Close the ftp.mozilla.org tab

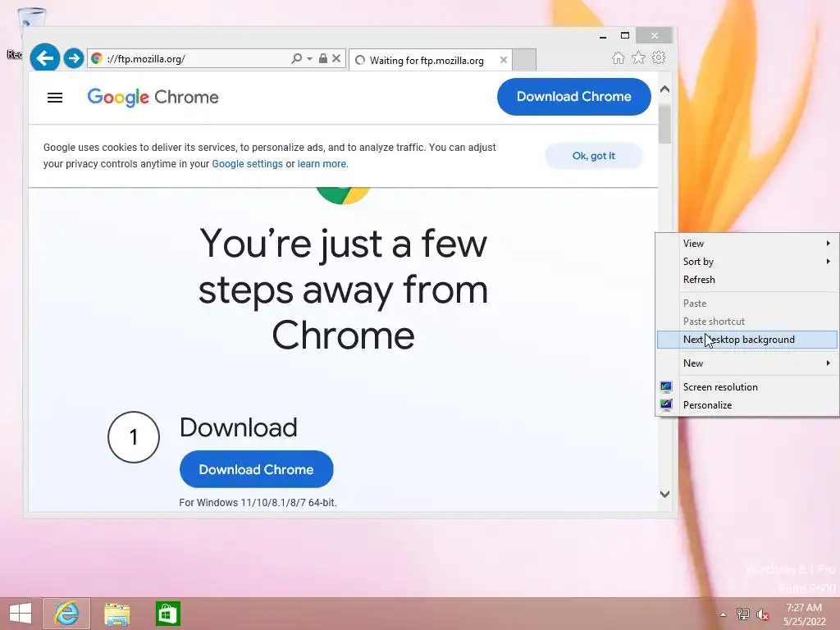(x=504, y=60)
